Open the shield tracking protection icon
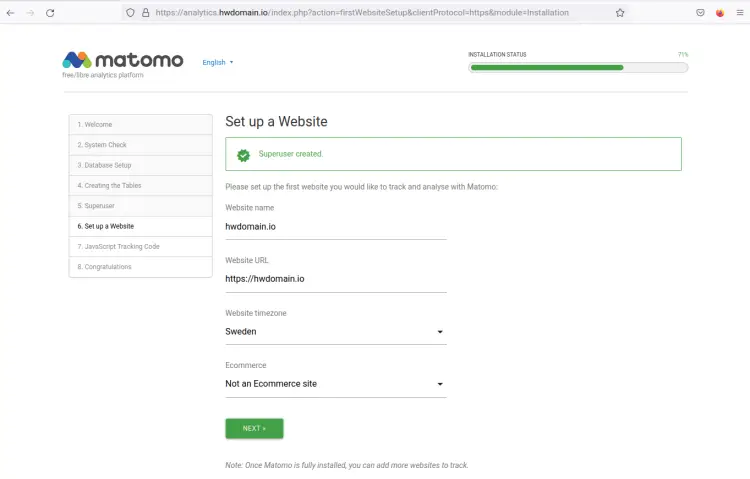750x479 pixels. coord(130,13)
